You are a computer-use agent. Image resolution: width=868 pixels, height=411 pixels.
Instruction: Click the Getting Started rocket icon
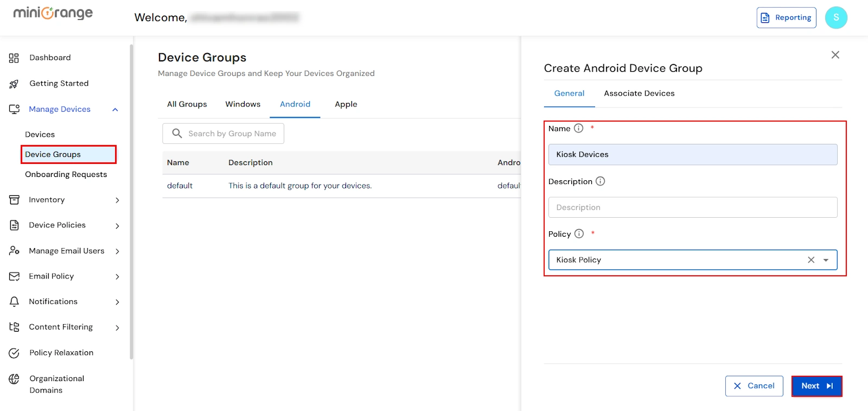point(14,84)
